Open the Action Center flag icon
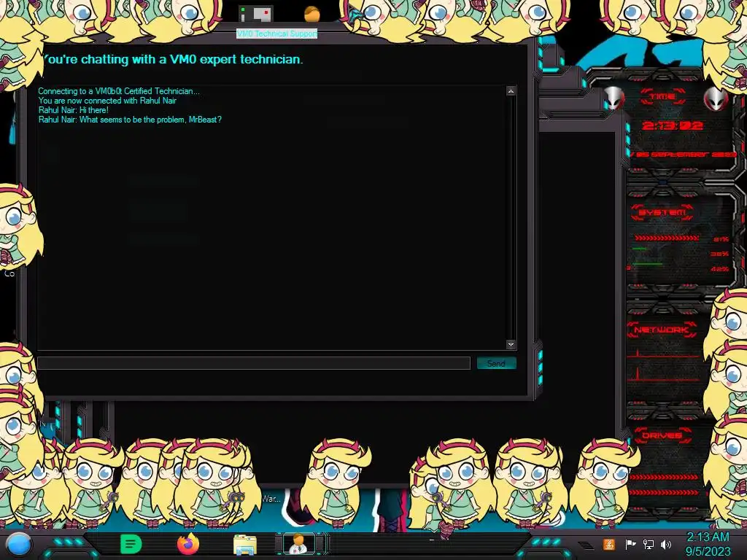747x560 pixels. tap(630, 544)
